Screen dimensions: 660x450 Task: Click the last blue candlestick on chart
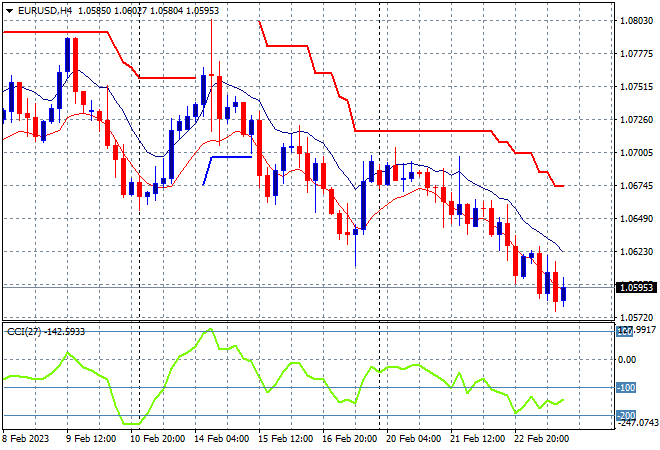click(564, 294)
